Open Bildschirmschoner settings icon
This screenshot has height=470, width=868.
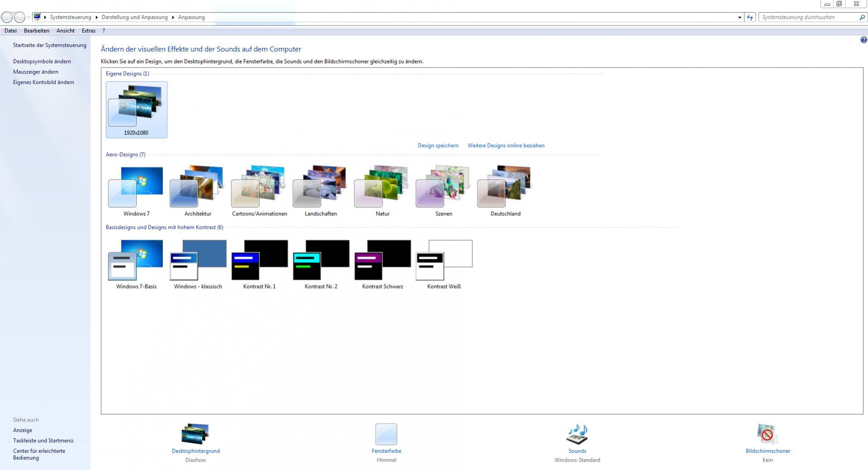pos(767,434)
